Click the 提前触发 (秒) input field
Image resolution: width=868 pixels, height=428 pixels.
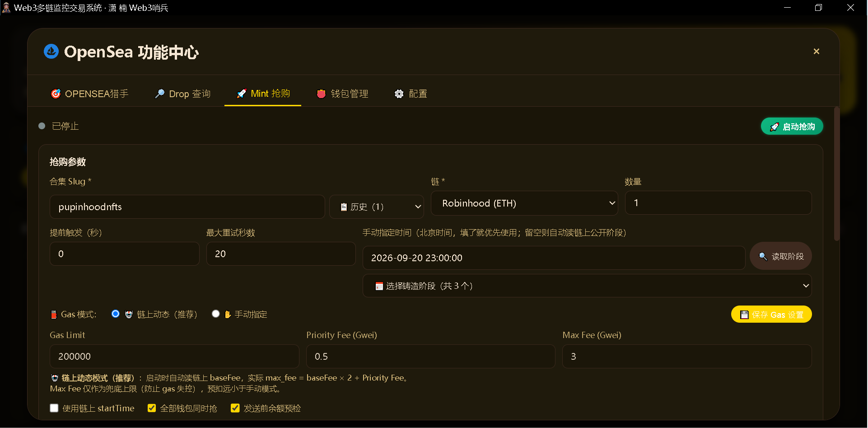click(x=124, y=254)
